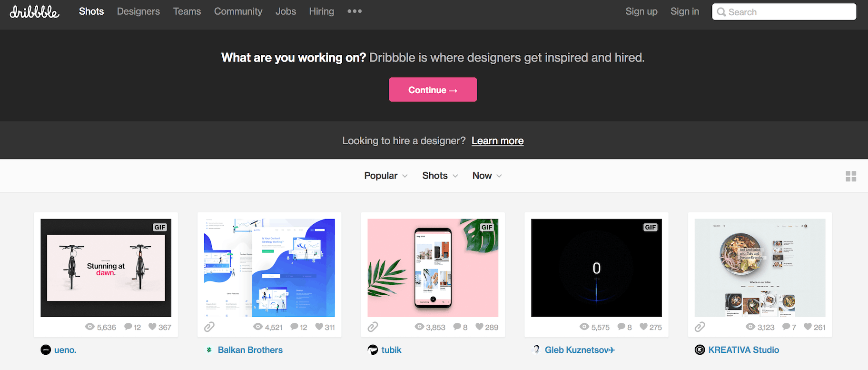The width and height of the screenshot is (868, 370).
Task: Click the views eye icon on ueno shot
Action: point(89,327)
